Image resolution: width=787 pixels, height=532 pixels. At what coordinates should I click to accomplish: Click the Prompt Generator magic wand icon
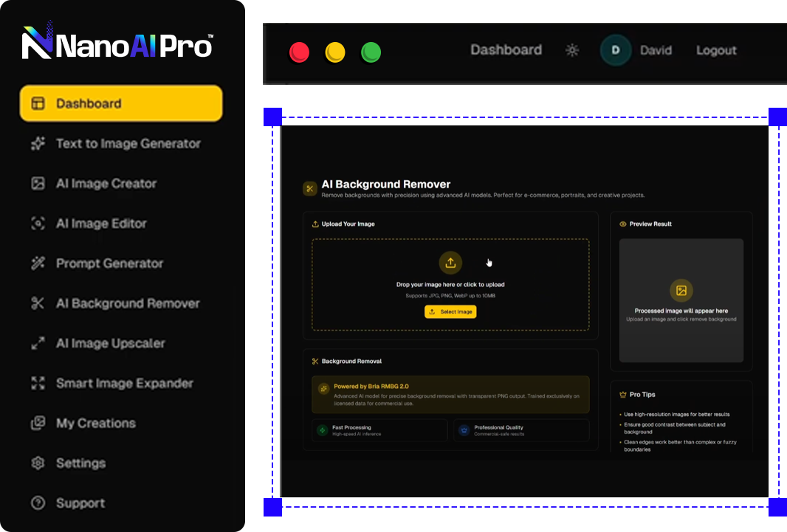pos(38,263)
